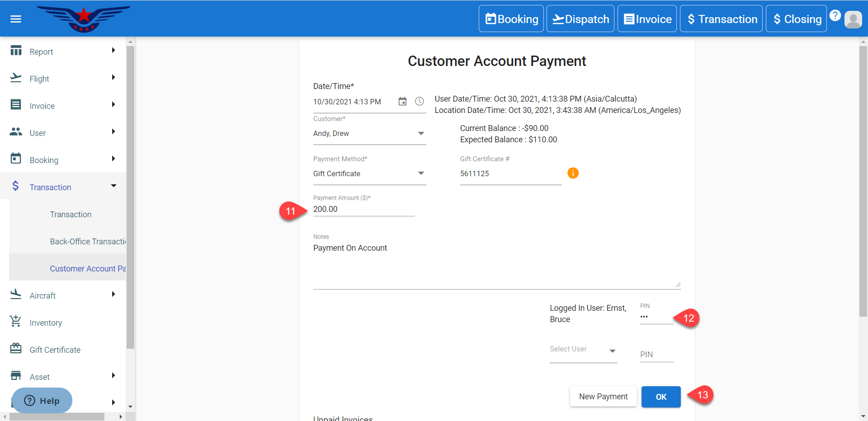
Task: Click the user profile avatar icon
Action: (853, 19)
